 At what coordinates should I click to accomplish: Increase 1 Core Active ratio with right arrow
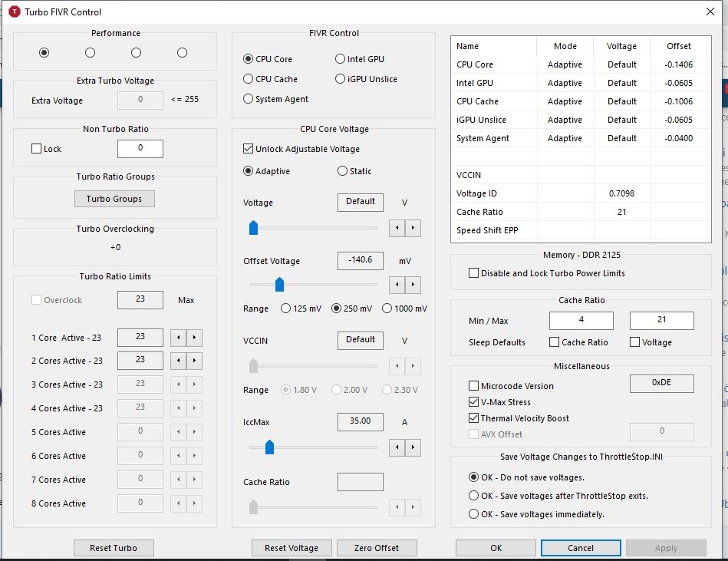click(x=195, y=338)
